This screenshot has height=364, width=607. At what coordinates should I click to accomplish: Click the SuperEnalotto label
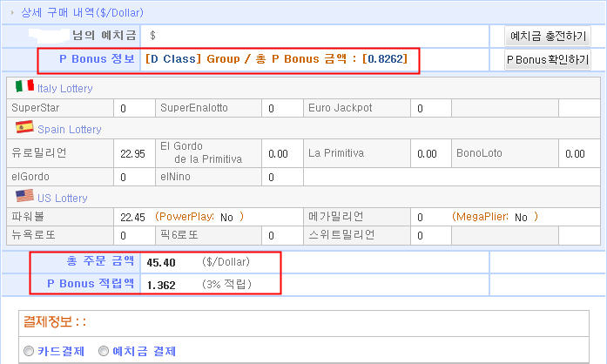point(194,108)
